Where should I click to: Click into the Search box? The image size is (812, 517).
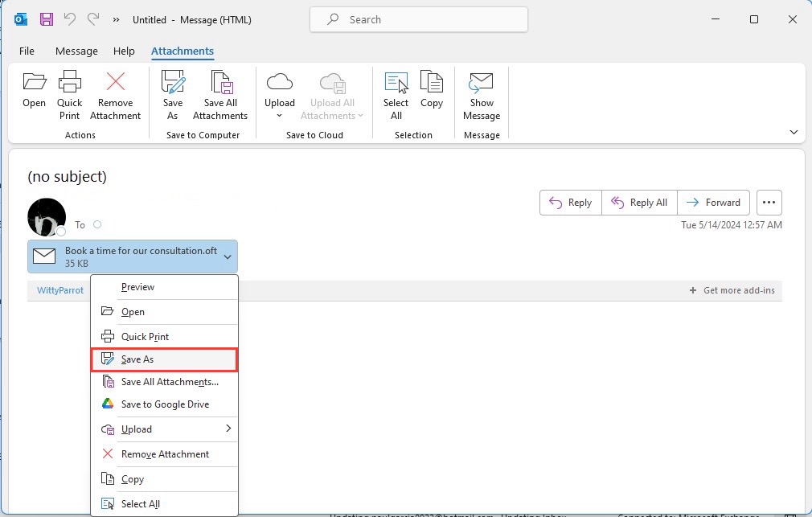coord(418,19)
